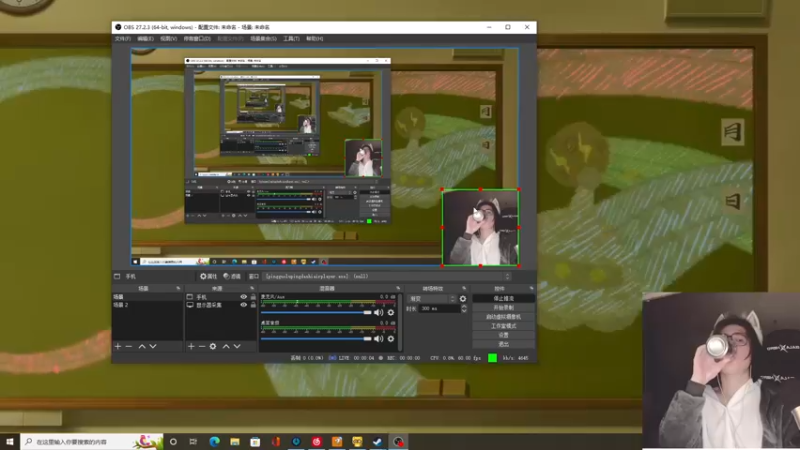Open File Explorer from taskbar
Screen dimensions: 800x450
click(x=235, y=441)
